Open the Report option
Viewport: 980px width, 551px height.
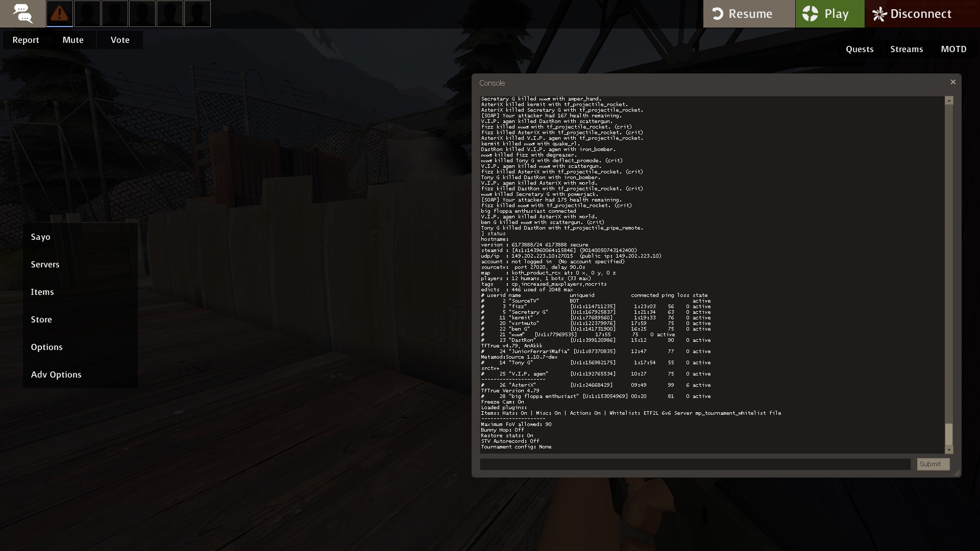[26, 40]
